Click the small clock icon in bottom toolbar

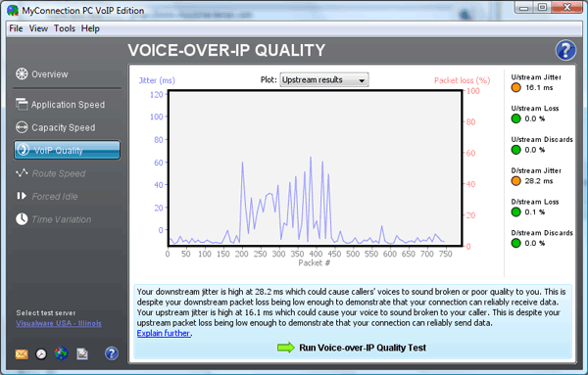coord(41,353)
